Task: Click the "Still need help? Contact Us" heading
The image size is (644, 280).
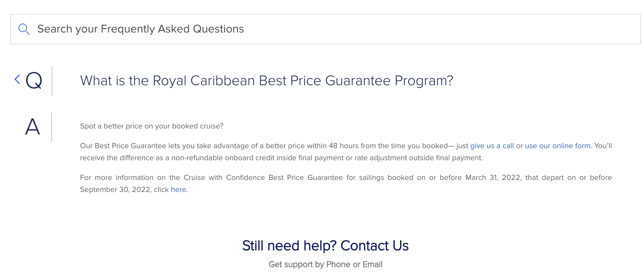Action: 325,245
